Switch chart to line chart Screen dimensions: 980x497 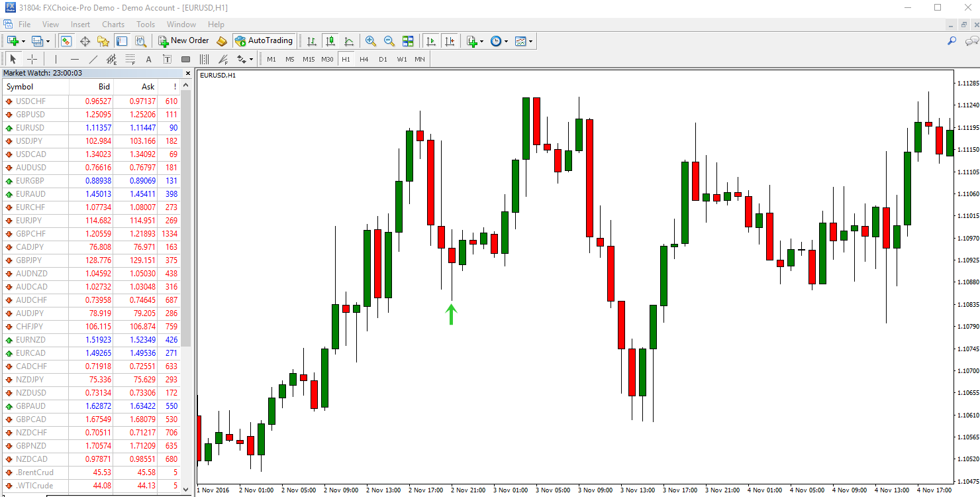coord(348,41)
